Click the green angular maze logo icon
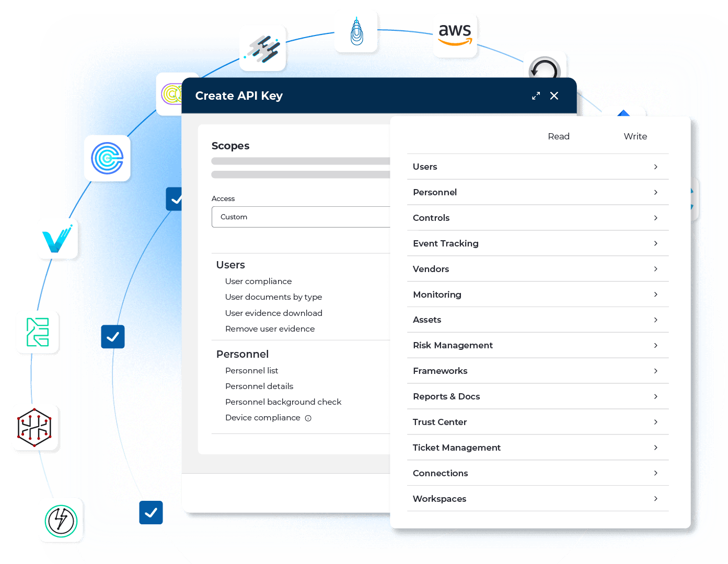This screenshot has width=728, height=564. point(38,332)
